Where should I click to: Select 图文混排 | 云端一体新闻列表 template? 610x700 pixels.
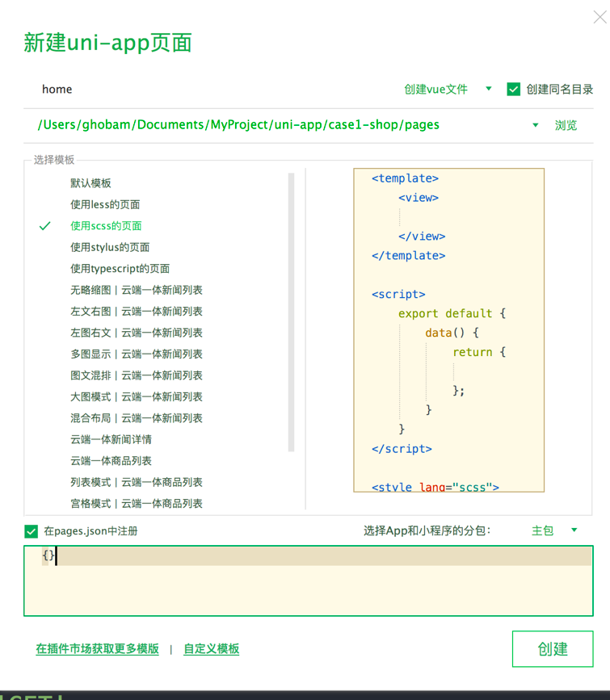(137, 375)
